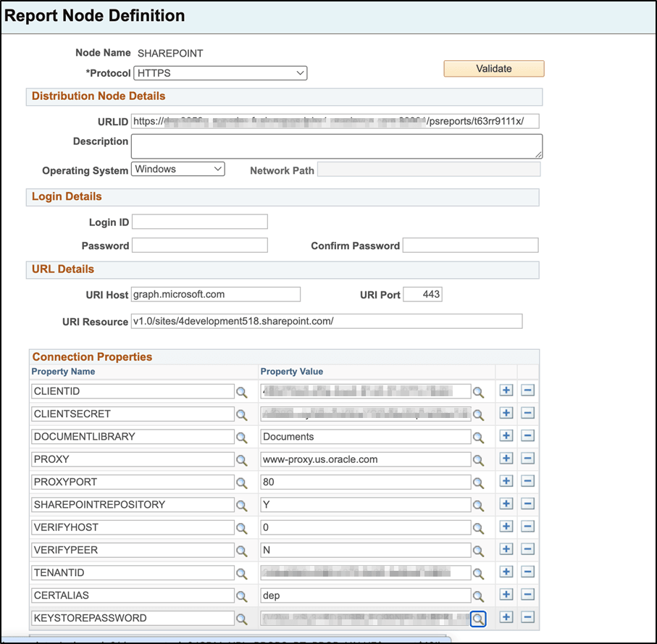Add row after CLIENTID property

tap(506, 390)
